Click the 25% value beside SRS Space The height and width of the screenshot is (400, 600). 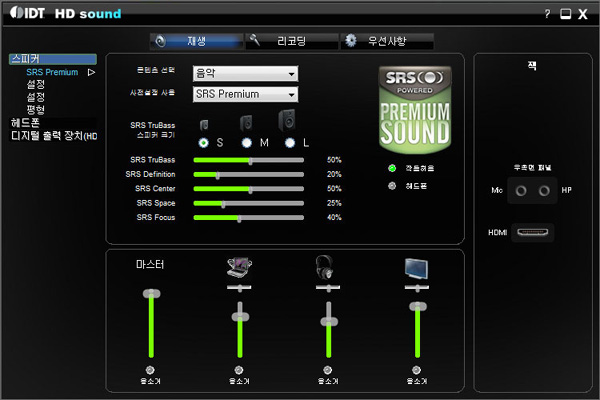point(334,203)
